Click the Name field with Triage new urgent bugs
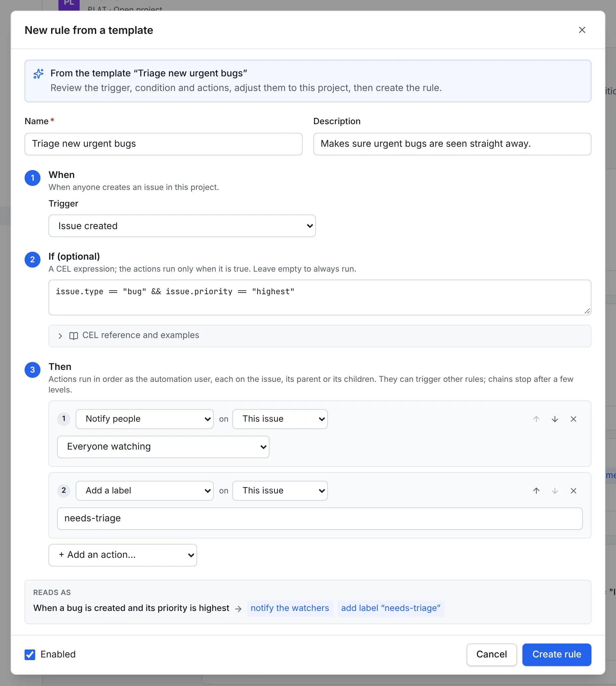 [x=164, y=144]
